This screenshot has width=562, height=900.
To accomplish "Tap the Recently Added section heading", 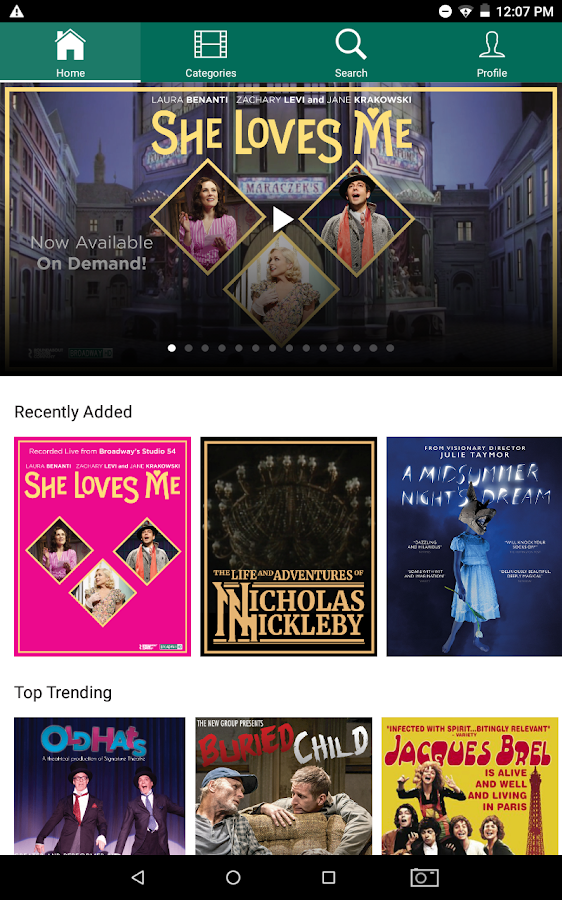I will click(73, 412).
